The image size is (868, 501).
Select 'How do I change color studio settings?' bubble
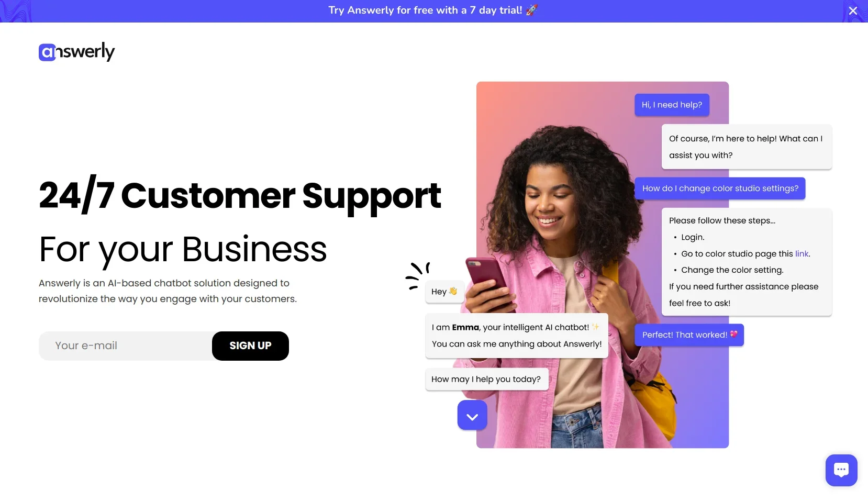tap(720, 188)
